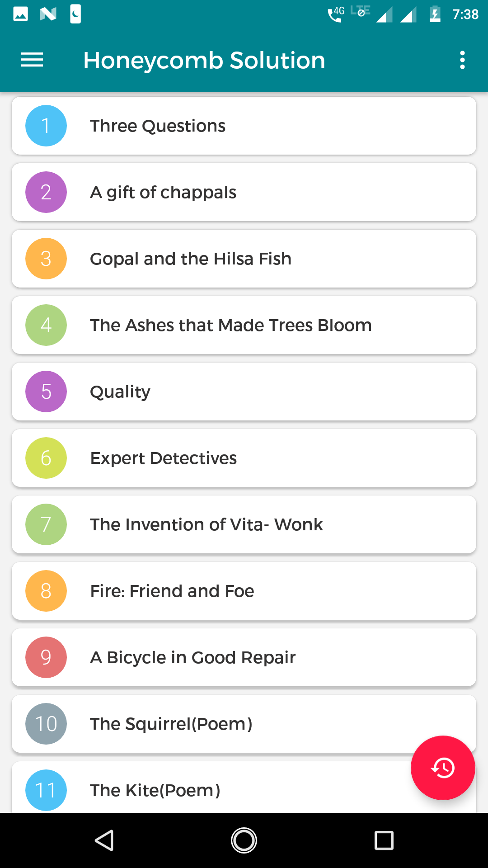Tap the blue number 1 circle
The image size is (488, 868).
46,126
